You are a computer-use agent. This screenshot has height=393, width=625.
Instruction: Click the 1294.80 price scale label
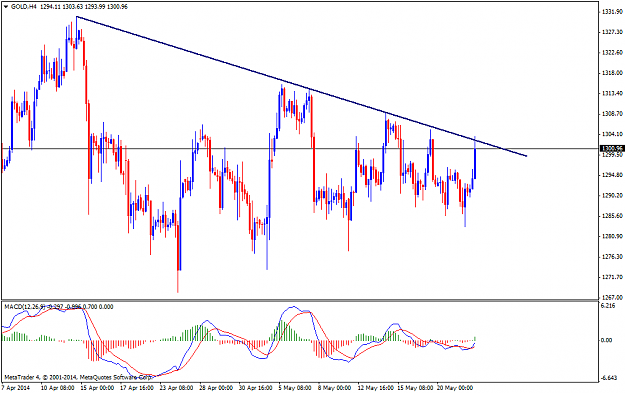click(x=613, y=175)
